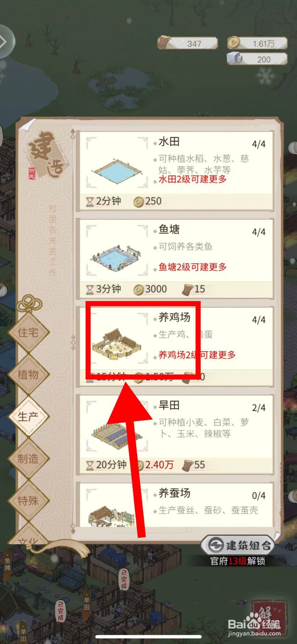
Task: Tap the gold coin currency icon
Action: coord(234,42)
